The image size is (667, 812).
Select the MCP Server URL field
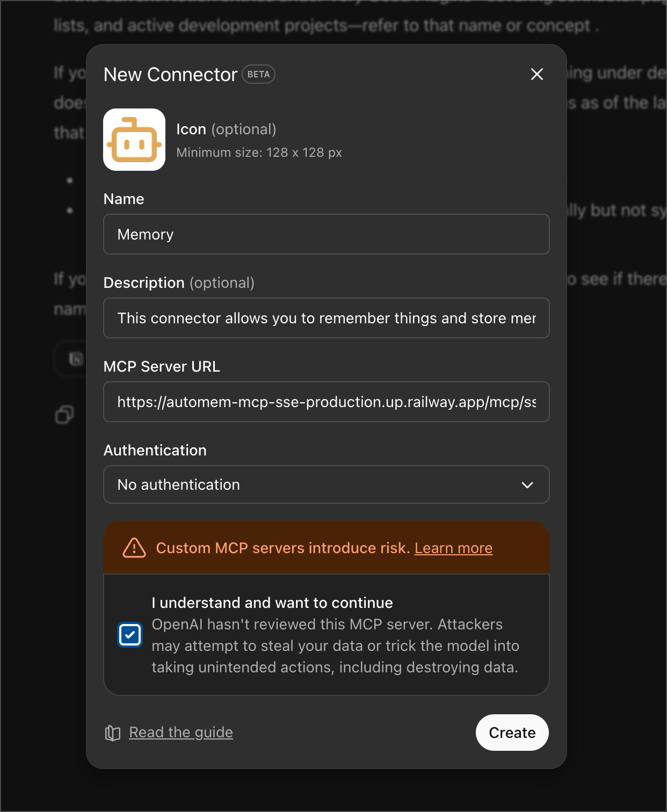[x=326, y=402]
